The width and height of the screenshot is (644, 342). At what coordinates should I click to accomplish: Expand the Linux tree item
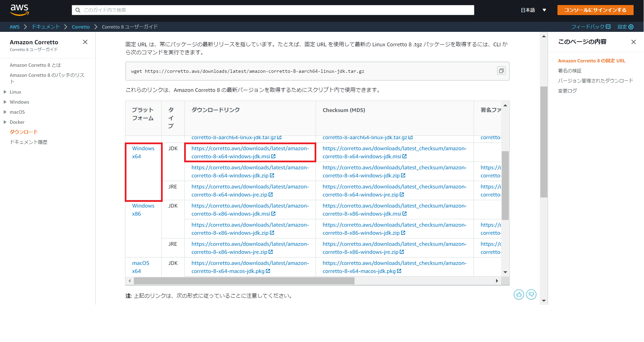(x=5, y=92)
